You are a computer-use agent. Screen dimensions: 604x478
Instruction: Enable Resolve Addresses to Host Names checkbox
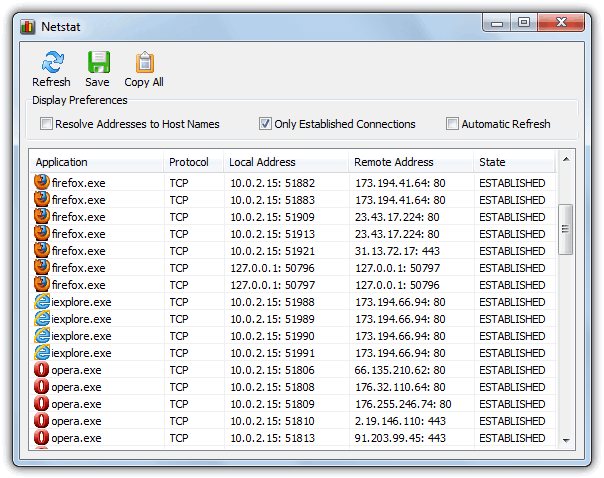point(46,124)
